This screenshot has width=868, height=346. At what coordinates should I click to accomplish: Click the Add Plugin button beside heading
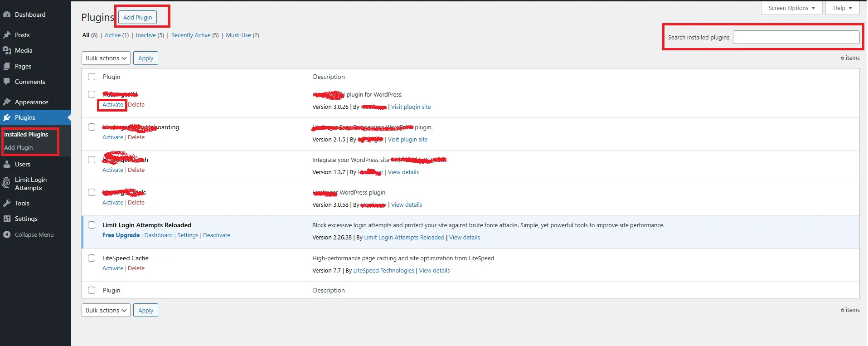138,17
